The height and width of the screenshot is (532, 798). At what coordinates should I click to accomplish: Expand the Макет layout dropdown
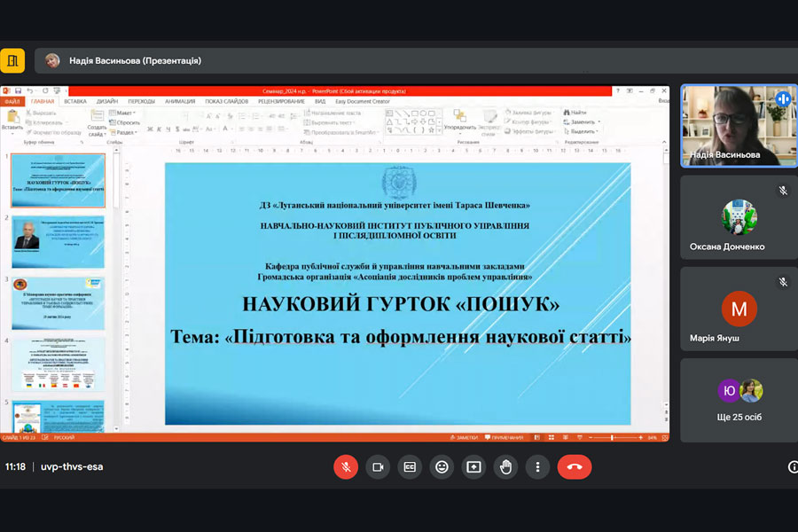click(123, 113)
